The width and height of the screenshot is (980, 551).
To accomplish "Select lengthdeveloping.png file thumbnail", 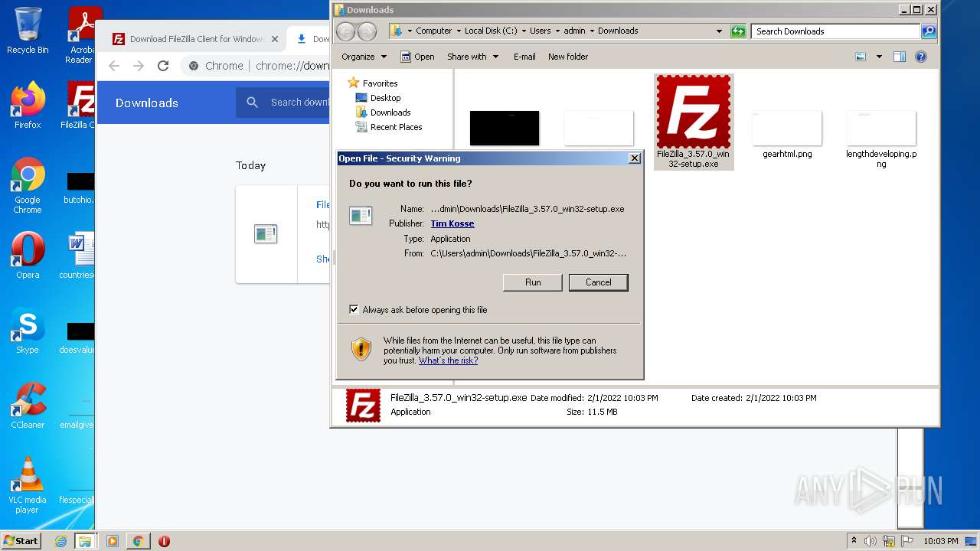I will (881, 128).
